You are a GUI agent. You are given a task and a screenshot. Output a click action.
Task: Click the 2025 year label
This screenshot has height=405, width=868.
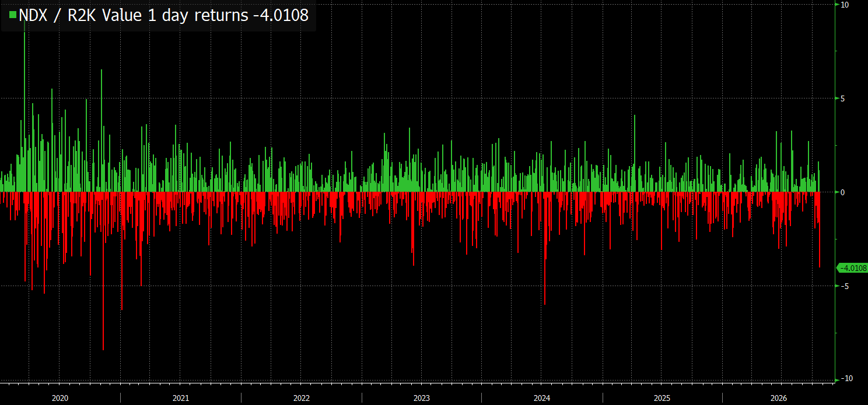(662, 399)
